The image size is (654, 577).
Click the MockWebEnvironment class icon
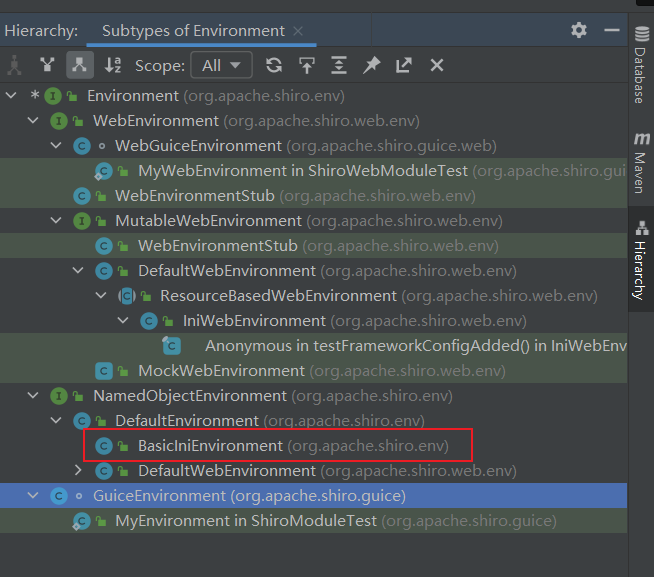[104, 371]
